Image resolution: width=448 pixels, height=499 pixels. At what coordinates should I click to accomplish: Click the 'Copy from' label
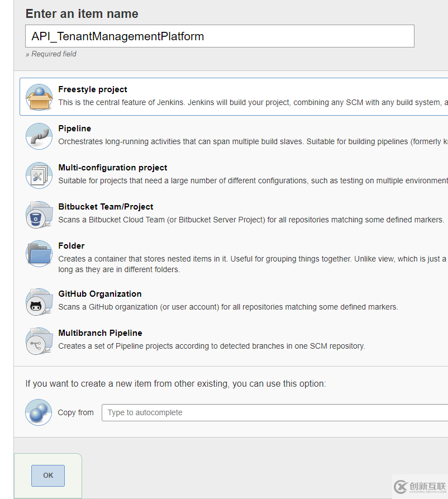coord(76,412)
